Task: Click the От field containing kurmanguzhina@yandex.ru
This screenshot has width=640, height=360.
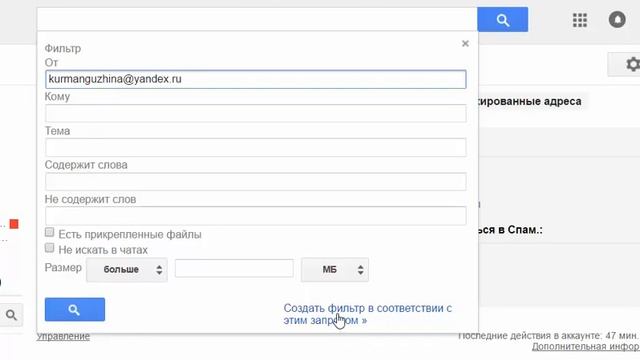Action: 256,79
